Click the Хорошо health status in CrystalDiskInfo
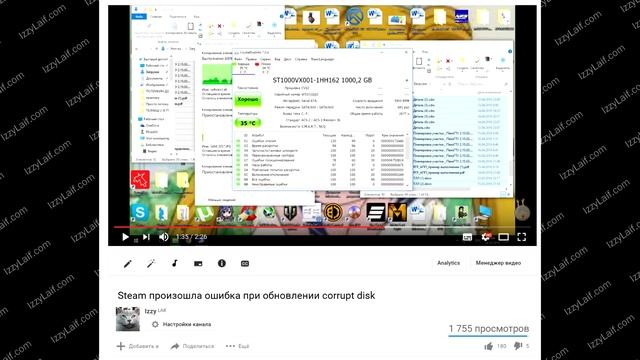640x360 pixels. pos(248,100)
